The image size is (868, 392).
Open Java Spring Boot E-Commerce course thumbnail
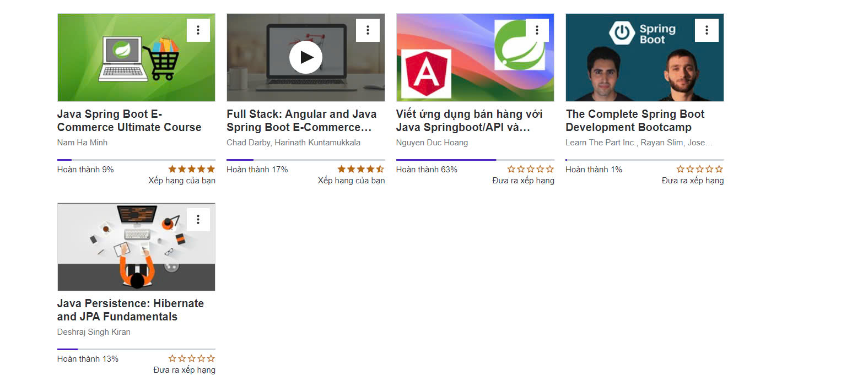click(136, 57)
